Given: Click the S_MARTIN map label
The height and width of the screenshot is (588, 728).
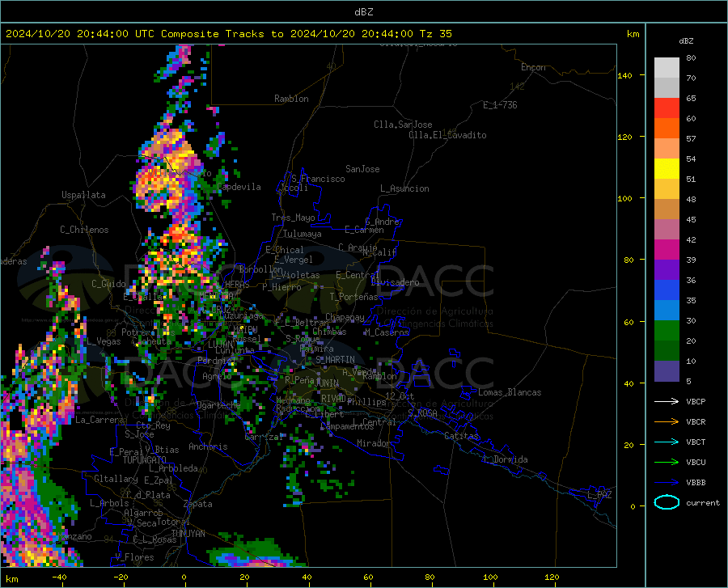Looking at the screenshot, I should 335,360.
